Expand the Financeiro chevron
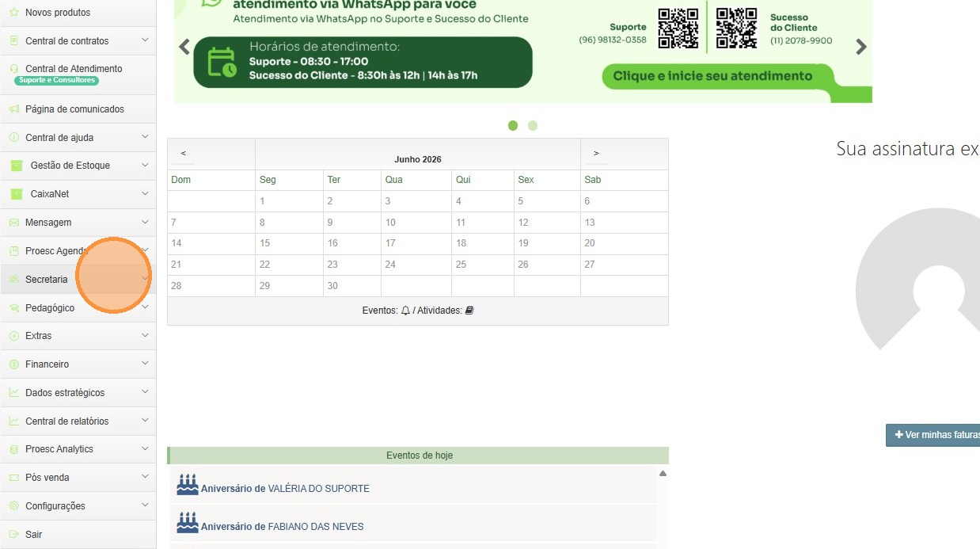The width and height of the screenshot is (980, 549). point(145,364)
